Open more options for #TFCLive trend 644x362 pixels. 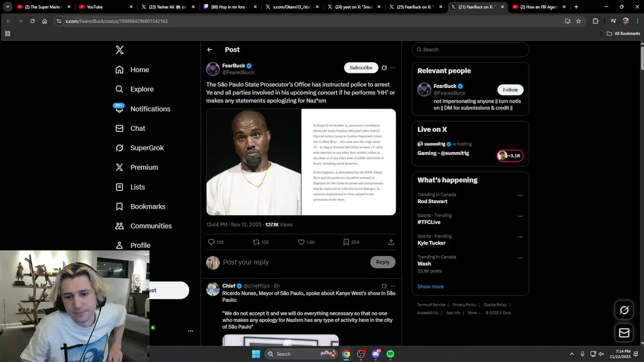pos(520,216)
